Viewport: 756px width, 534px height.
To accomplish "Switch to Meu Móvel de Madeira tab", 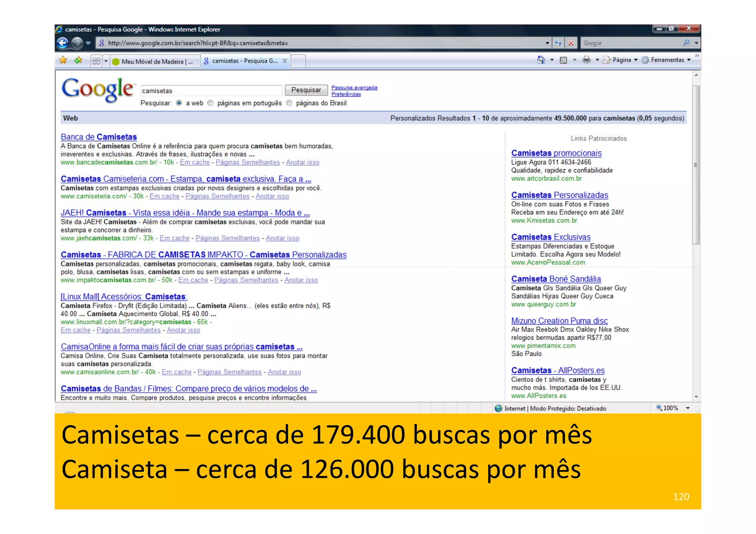I will point(155,61).
